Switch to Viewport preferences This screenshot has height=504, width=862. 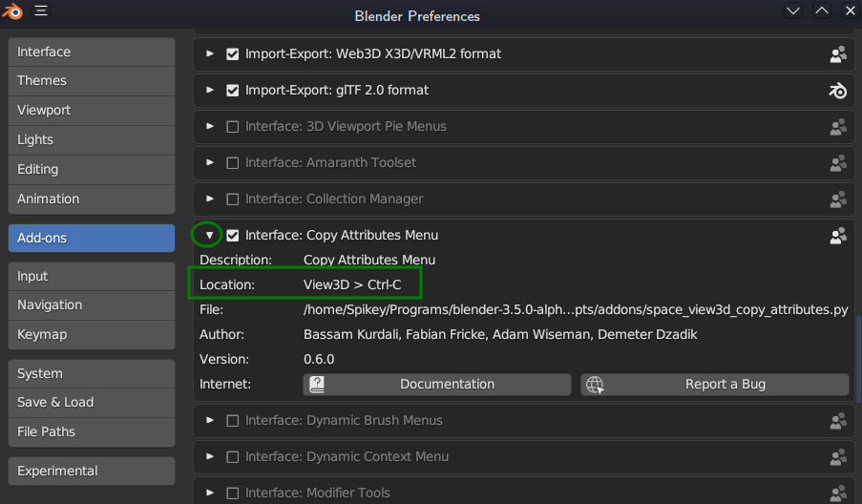point(92,111)
